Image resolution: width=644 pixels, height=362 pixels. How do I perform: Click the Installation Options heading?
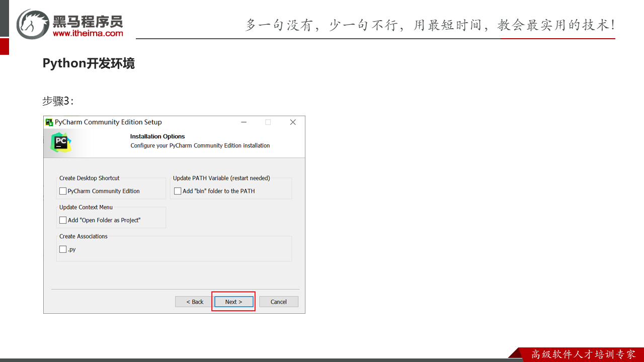pyautogui.click(x=157, y=136)
